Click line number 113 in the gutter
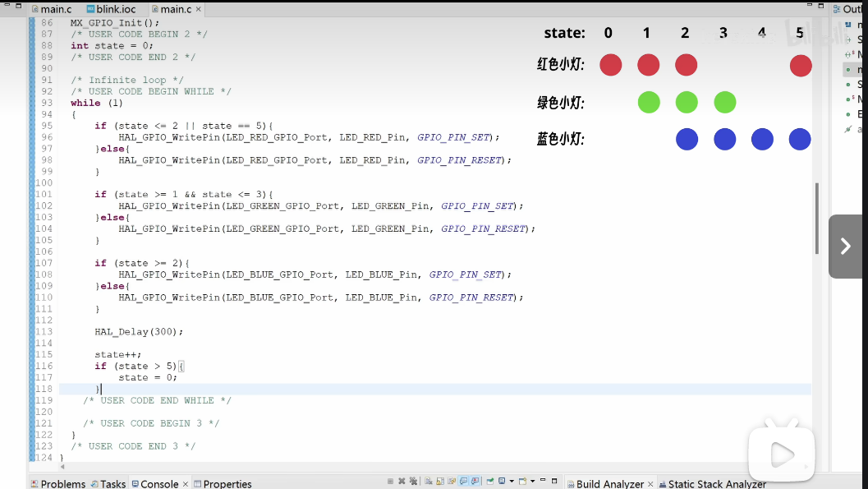The width and height of the screenshot is (868, 489). coord(44,332)
